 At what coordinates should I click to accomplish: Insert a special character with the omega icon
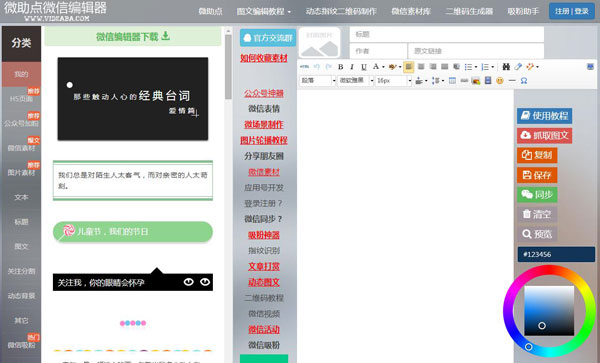pos(524,81)
